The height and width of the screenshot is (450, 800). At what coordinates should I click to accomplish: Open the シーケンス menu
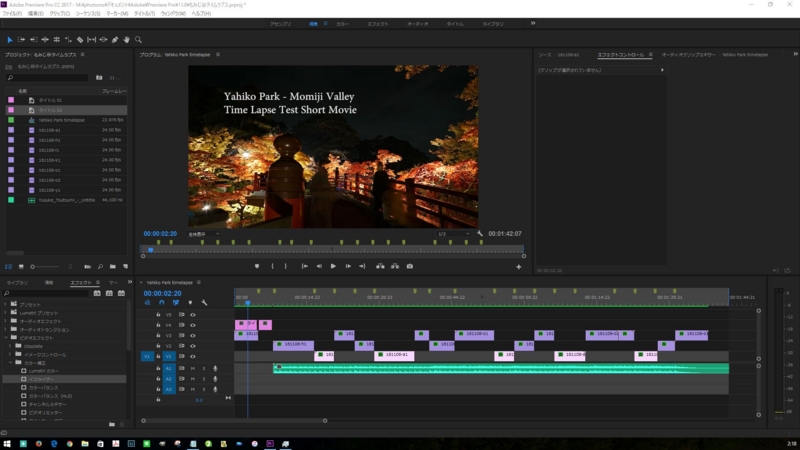pyautogui.click(x=88, y=14)
